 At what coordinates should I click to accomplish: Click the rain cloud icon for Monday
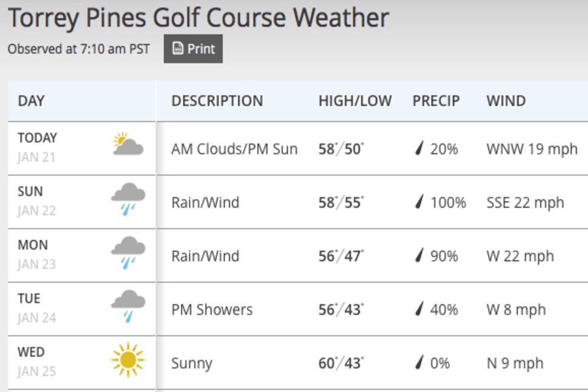click(128, 253)
